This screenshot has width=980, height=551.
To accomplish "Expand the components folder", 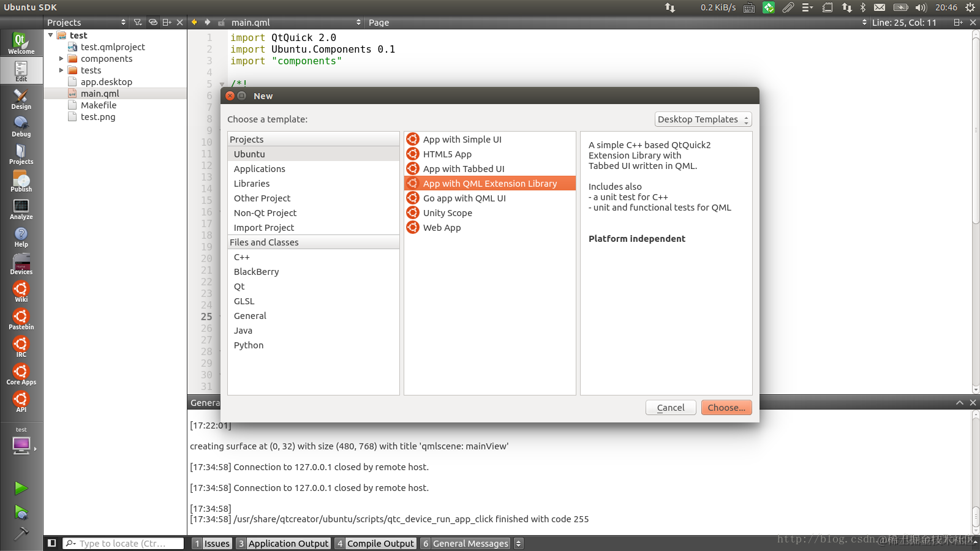I will pos(61,59).
